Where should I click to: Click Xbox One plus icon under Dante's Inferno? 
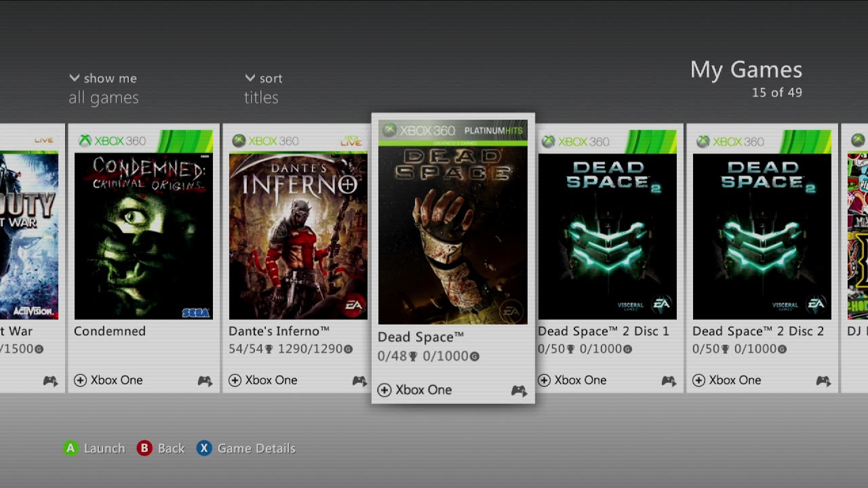coord(235,380)
